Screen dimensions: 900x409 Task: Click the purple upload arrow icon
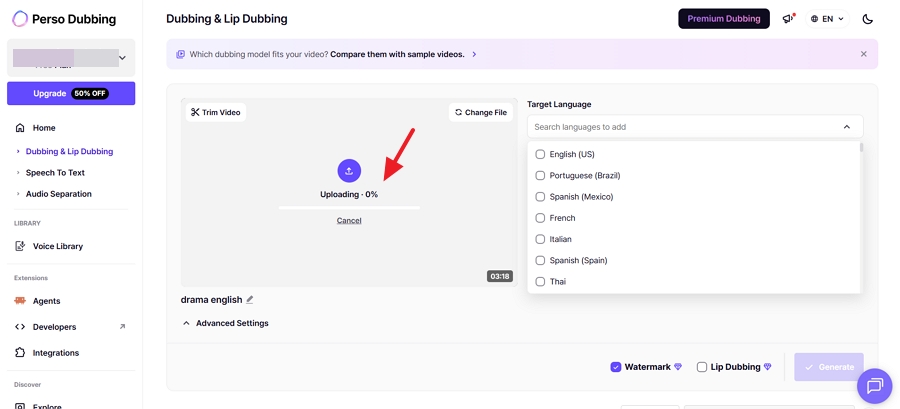tap(349, 170)
